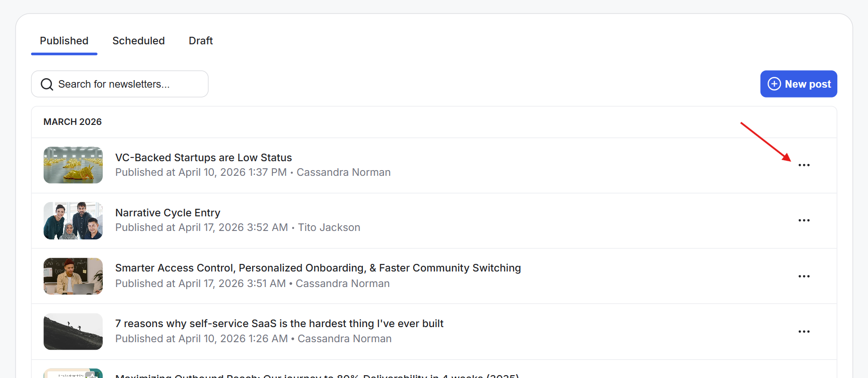This screenshot has height=378, width=868.
Task: Click the plus icon in New post
Action: [x=774, y=84]
